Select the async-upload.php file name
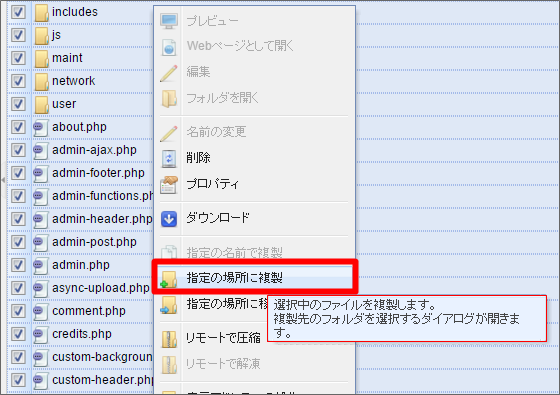The height and width of the screenshot is (395, 560). 101,288
